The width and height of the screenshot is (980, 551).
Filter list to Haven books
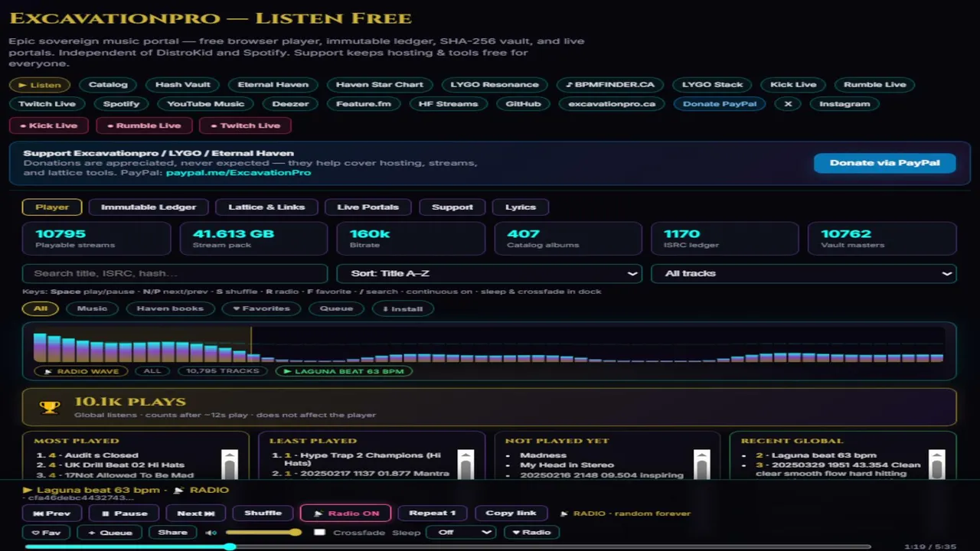170,308
